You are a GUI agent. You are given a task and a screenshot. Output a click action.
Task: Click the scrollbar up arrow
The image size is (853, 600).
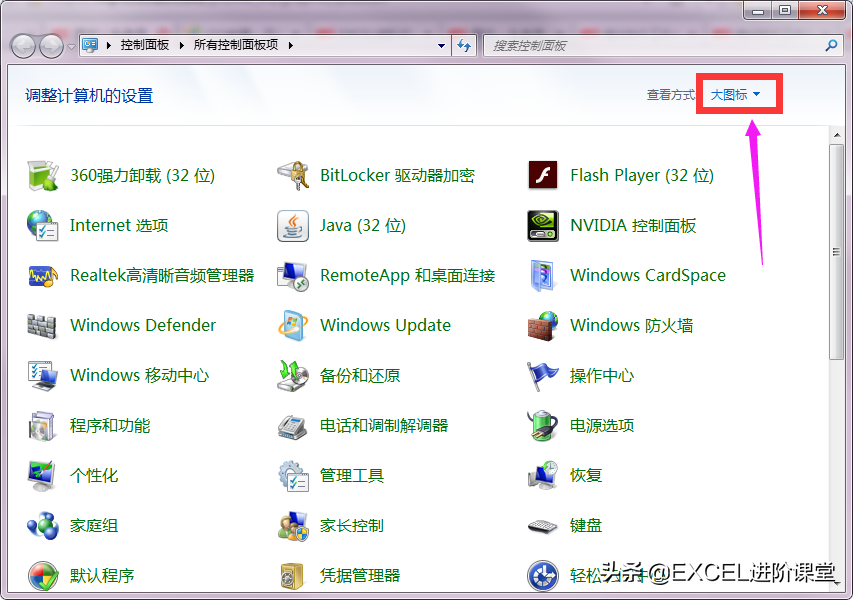(837, 134)
